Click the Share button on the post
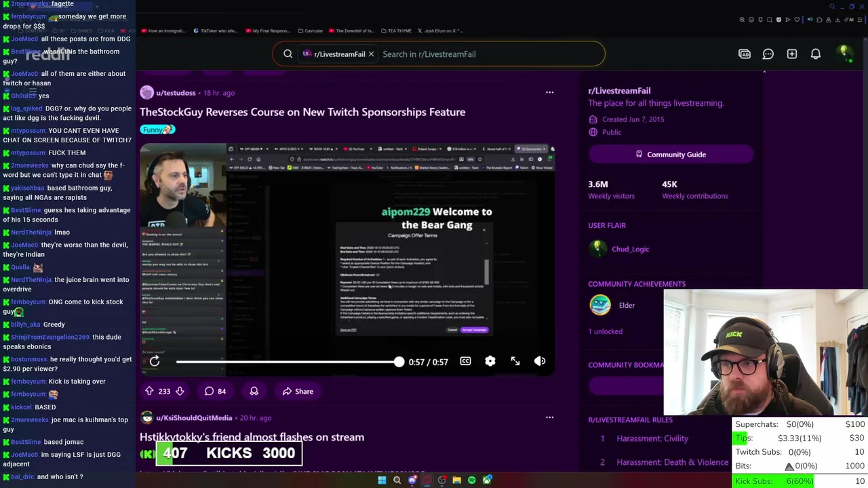Viewport: 868px width, 488px height. [298, 391]
